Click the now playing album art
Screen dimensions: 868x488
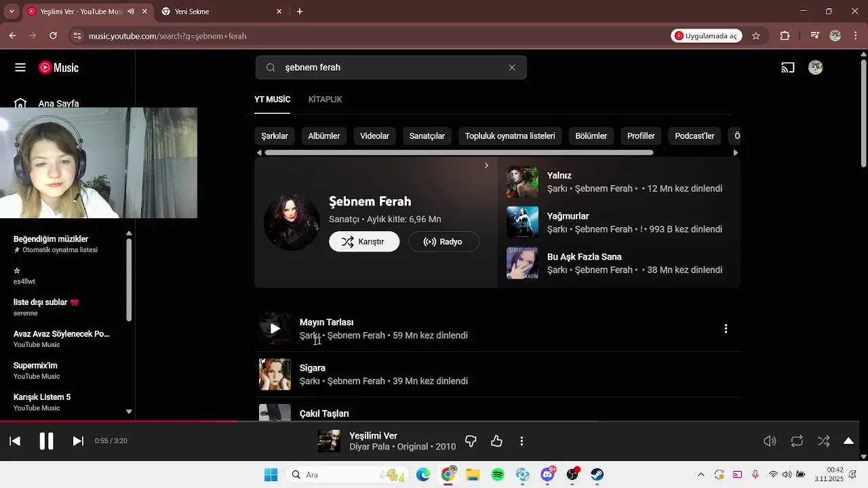pyautogui.click(x=329, y=441)
